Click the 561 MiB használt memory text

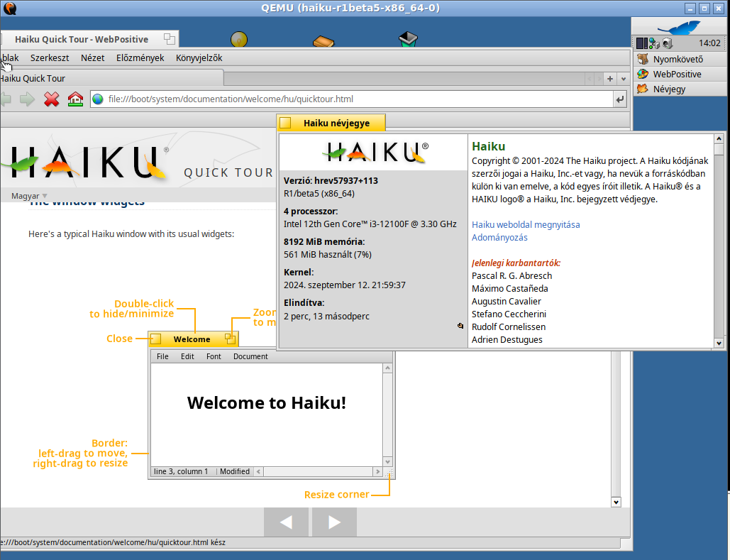point(327,254)
